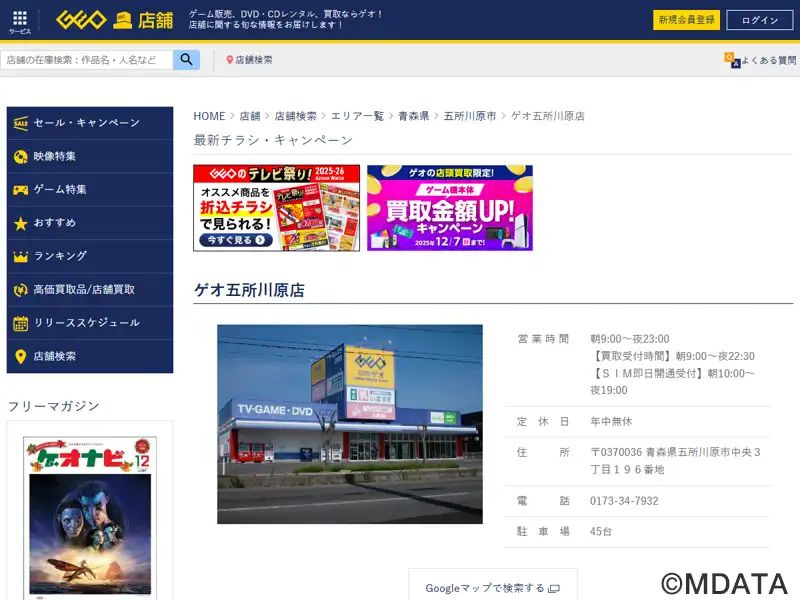The width and height of the screenshot is (800, 600).
Task: Go to 青森県 breadcrumb
Action: click(x=413, y=116)
